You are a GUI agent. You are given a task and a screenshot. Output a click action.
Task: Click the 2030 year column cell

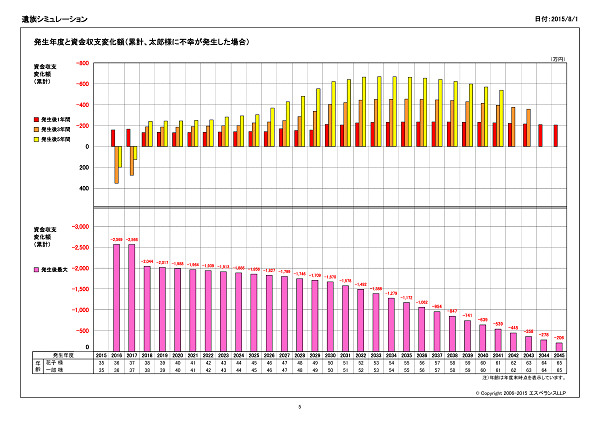click(x=331, y=355)
